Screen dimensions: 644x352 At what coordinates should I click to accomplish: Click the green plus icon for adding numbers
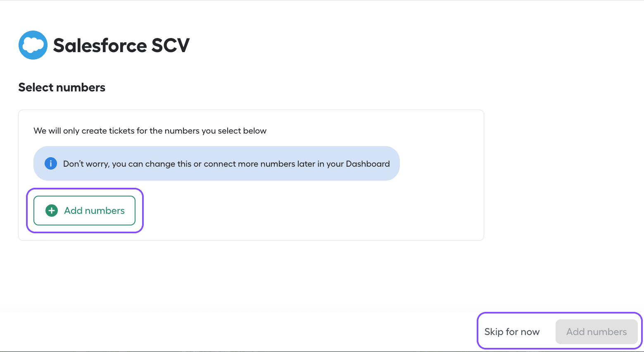point(51,211)
